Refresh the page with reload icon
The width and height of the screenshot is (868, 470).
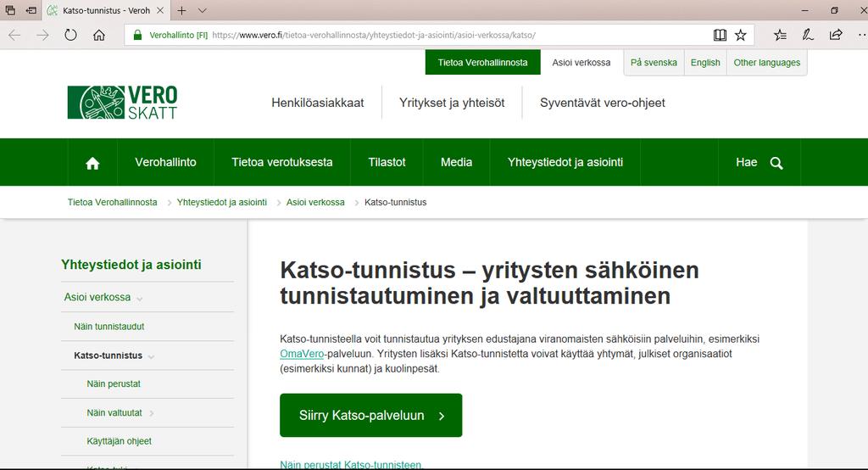point(71,35)
